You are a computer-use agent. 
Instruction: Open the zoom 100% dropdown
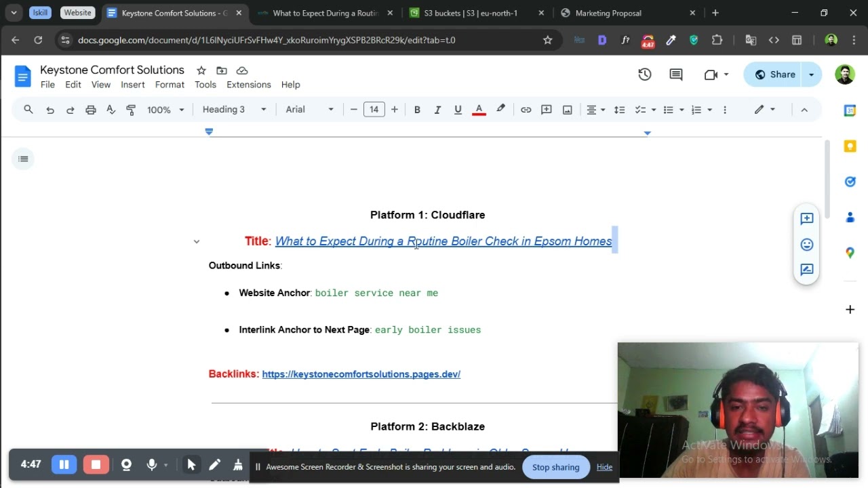pyautogui.click(x=165, y=110)
